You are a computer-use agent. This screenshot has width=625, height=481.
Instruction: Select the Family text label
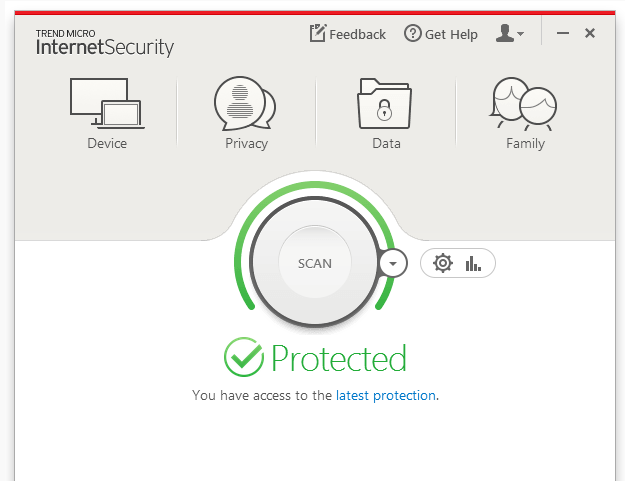pos(525,143)
